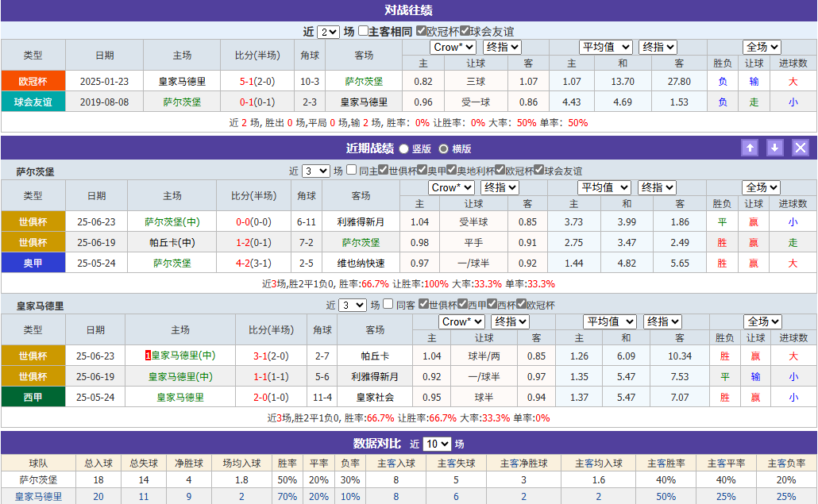The image size is (818, 504).
Task: Click the move panel up arrow icon
Action: click(x=750, y=148)
